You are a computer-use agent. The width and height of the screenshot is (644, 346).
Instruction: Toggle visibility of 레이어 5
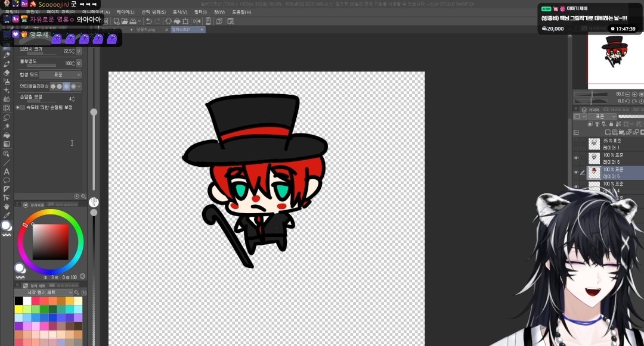(x=576, y=173)
